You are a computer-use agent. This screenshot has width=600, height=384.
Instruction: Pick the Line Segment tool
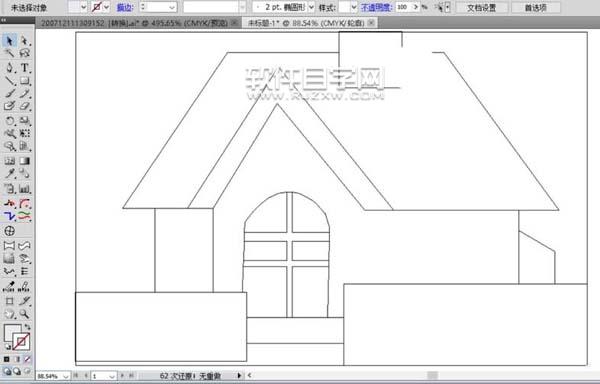click(9, 81)
